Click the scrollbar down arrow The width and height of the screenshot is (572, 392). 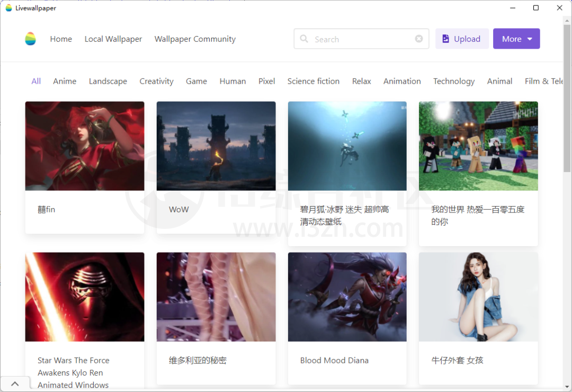point(567,387)
